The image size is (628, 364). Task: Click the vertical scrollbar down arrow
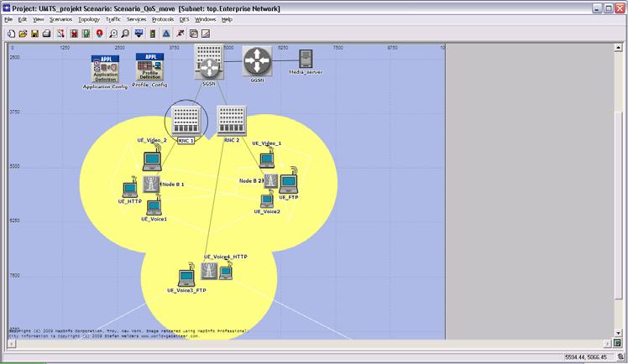pyautogui.click(x=618, y=332)
